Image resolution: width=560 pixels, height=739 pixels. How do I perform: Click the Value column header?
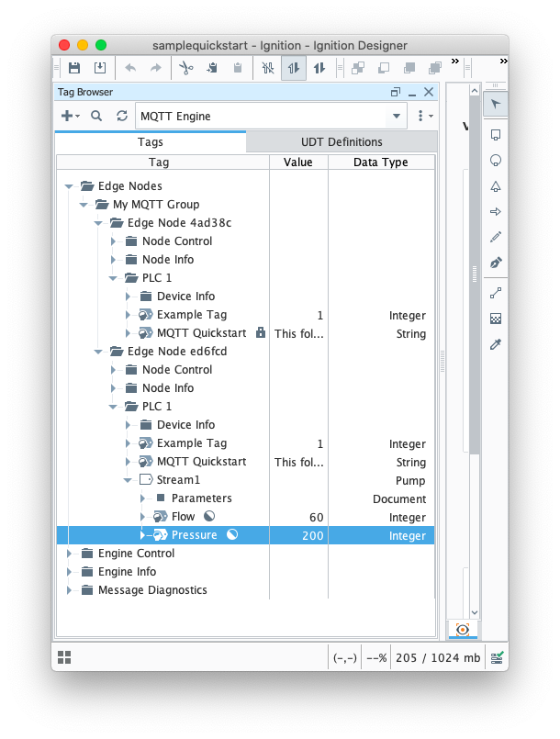[x=298, y=162]
